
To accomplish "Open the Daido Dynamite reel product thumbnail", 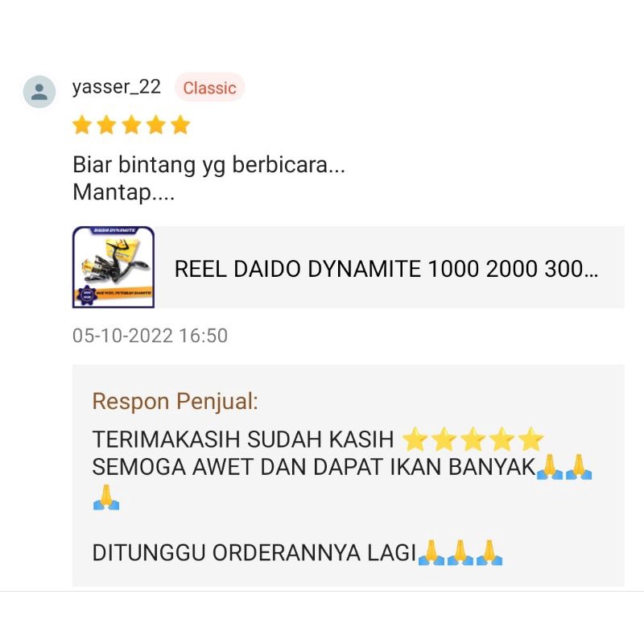I will click(114, 267).
